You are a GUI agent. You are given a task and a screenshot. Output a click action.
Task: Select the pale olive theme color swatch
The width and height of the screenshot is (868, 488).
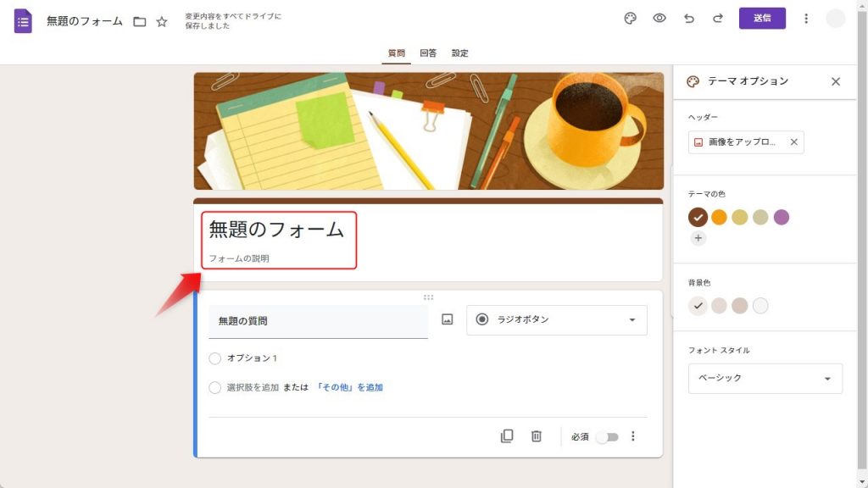(x=760, y=218)
